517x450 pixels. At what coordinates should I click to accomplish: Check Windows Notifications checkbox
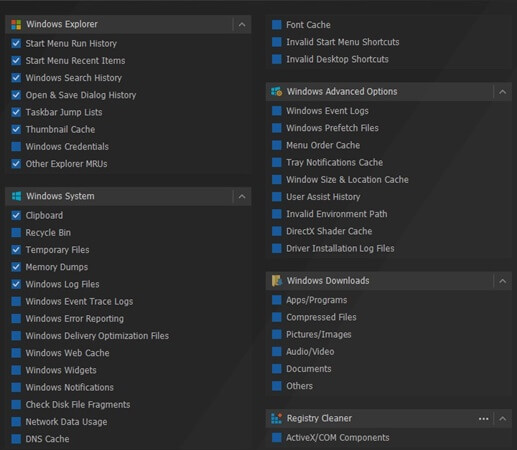pyautogui.click(x=16, y=387)
